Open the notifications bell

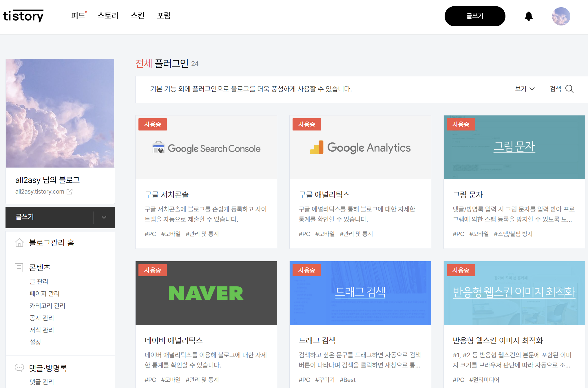(529, 16)
